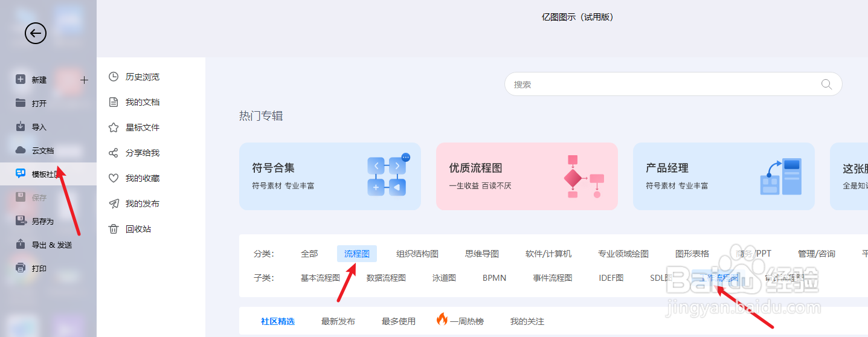Switch to 社区精选 tab
Screen dimensions: 868x337
coord(278,321)
